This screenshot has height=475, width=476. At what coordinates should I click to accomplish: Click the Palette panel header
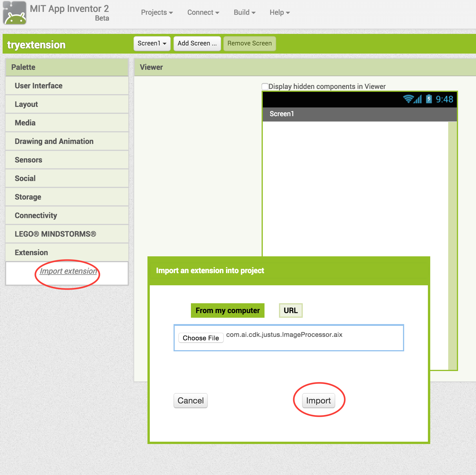tap(67, 67)
